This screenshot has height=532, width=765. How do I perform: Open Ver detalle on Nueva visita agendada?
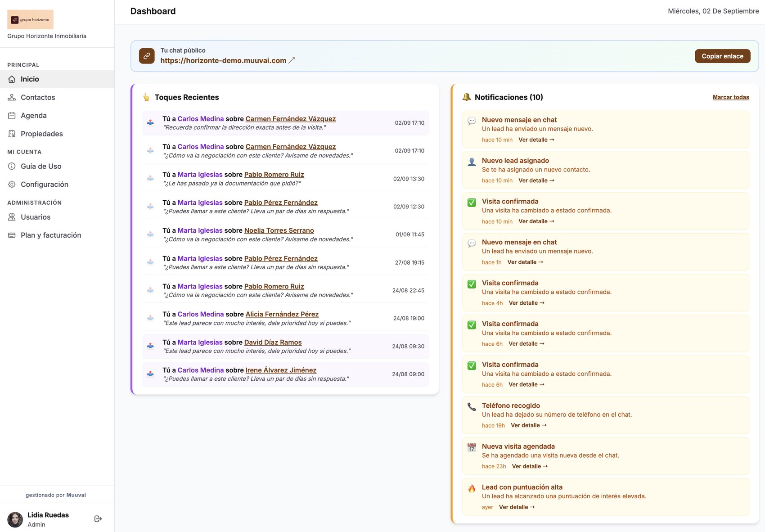pos(530,466)
